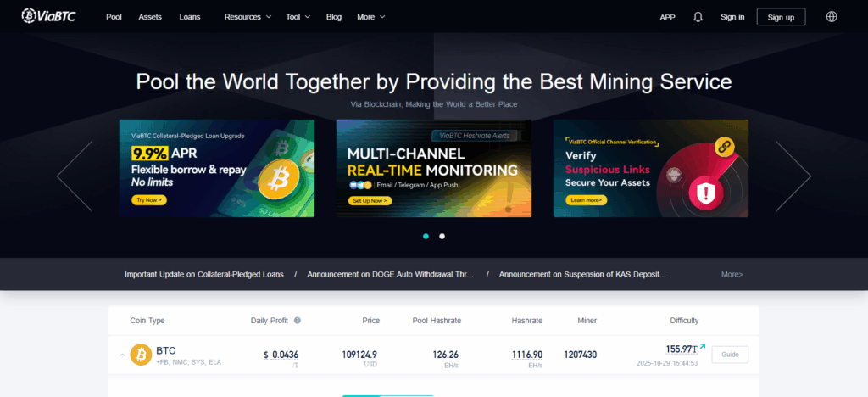Viewport: 868px width, 397px height.
Task: Open the Pool menu item
Action: click(x=114, y=17)
